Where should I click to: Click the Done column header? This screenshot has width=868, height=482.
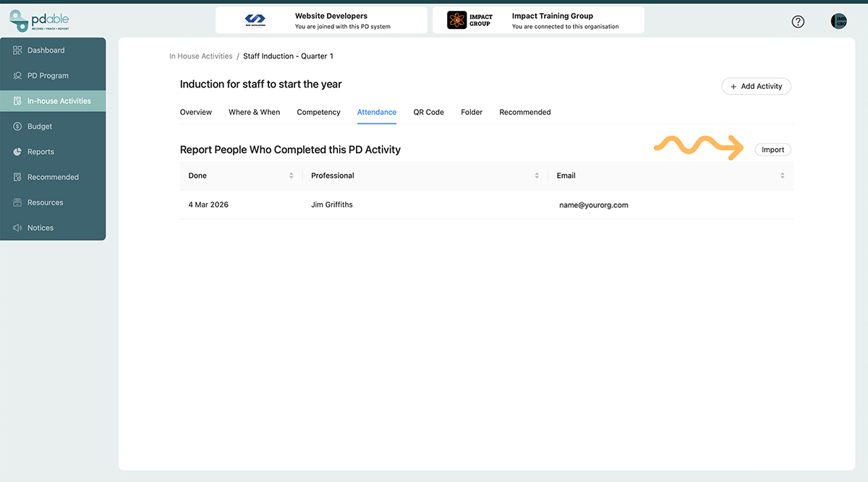point(242,176)
